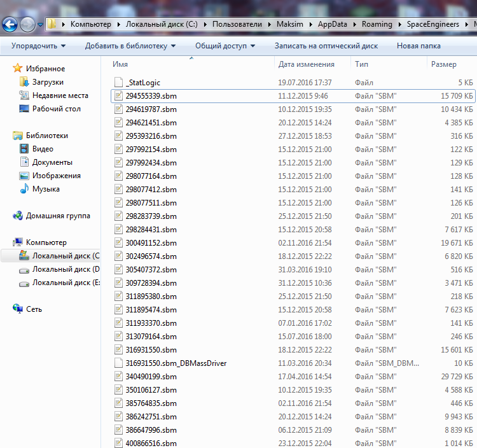Select 295393216.sbm file icon
477x448 pixels.
click(x=119, y=136)
